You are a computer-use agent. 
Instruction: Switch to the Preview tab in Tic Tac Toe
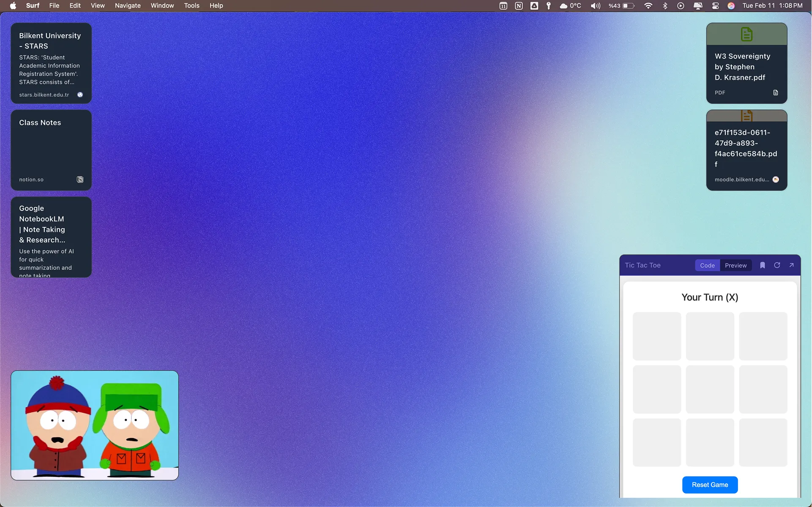point(735,265)
